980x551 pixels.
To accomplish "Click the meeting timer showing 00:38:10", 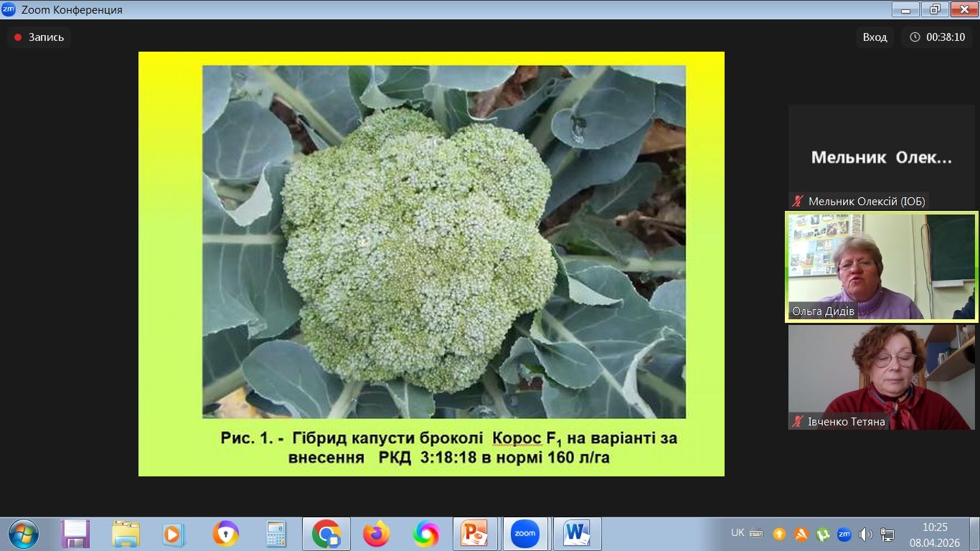I will [937, 37].
